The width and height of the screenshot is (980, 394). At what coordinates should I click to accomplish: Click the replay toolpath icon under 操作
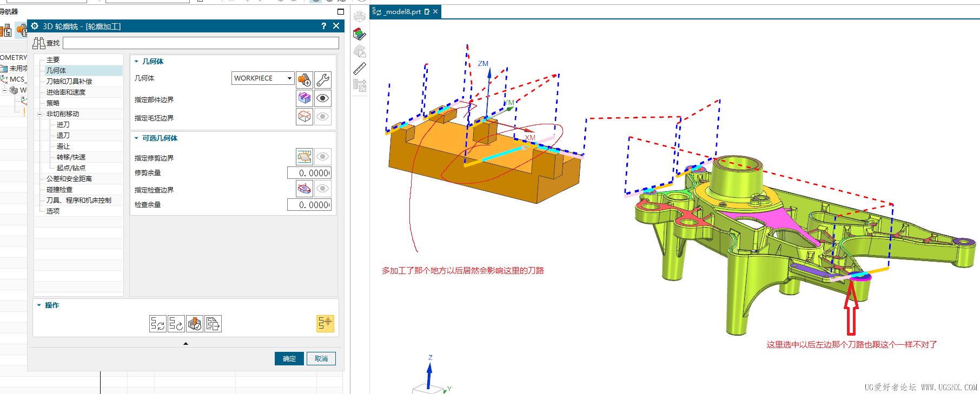[x=176, y=324]
